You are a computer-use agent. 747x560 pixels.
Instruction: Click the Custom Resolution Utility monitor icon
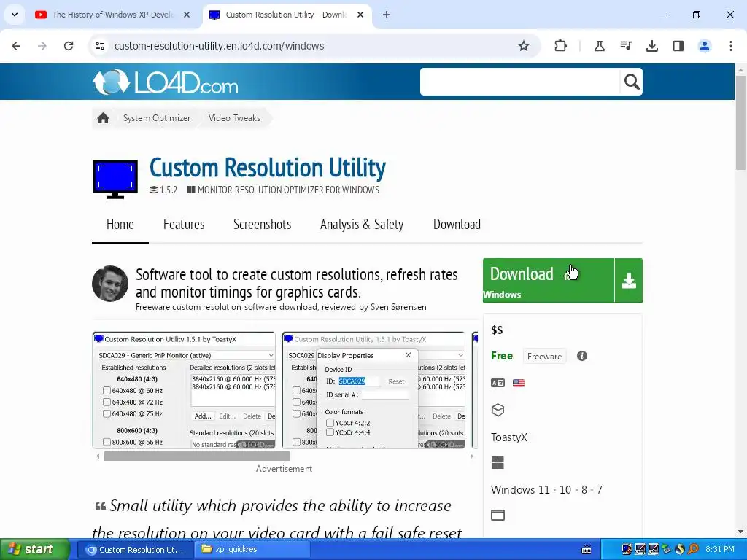pyautogui.click(x=115, y=179)
